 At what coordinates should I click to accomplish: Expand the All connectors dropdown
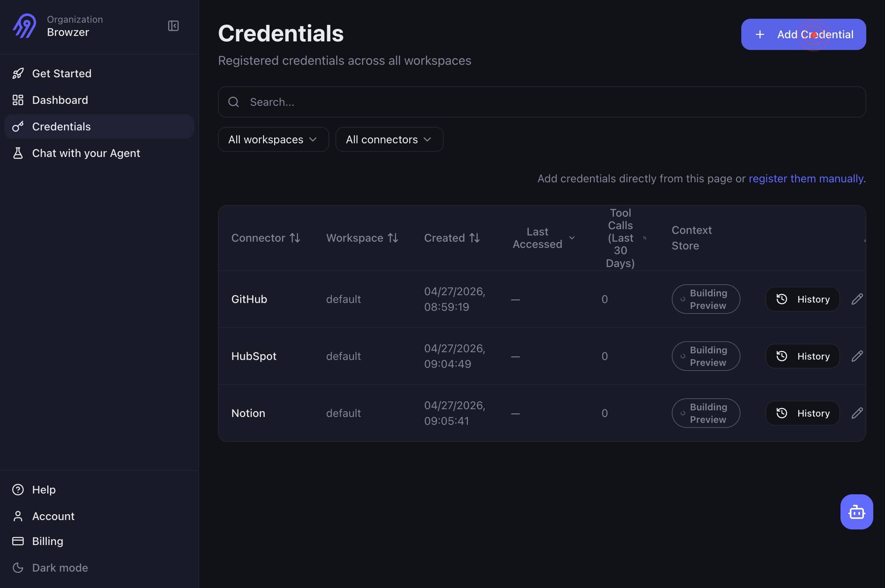pos(389,139)
